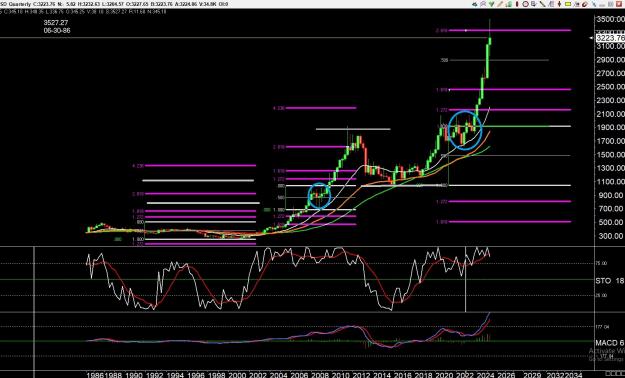The image size is (625, 378).
Task: Select the yellow rectangle tool icon
Action: point(568,4)
